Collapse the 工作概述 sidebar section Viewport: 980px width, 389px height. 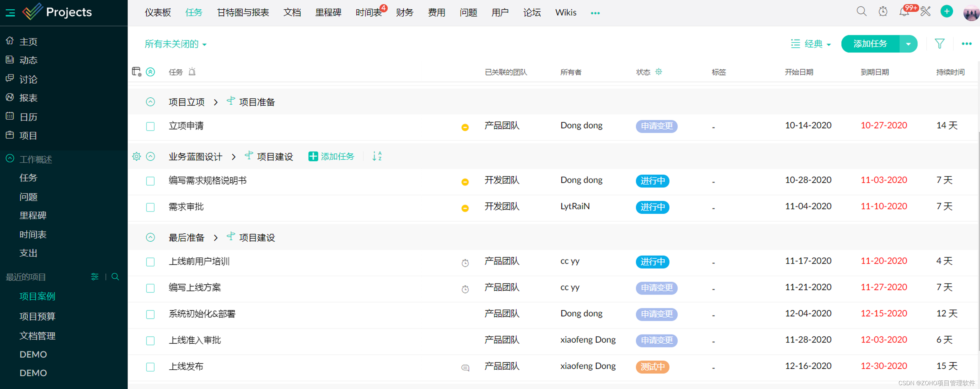(10, 159)
